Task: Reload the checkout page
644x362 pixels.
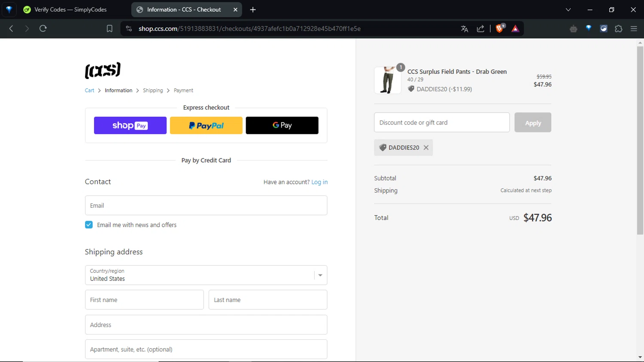Action: pyautogui.click(x=43, y=29)
